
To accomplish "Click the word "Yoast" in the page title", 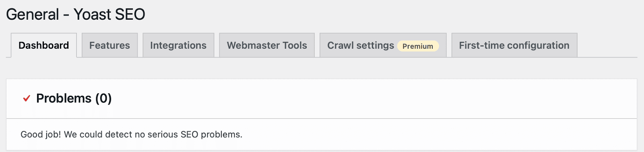I will pyautogui.click(x=93, y=14).
